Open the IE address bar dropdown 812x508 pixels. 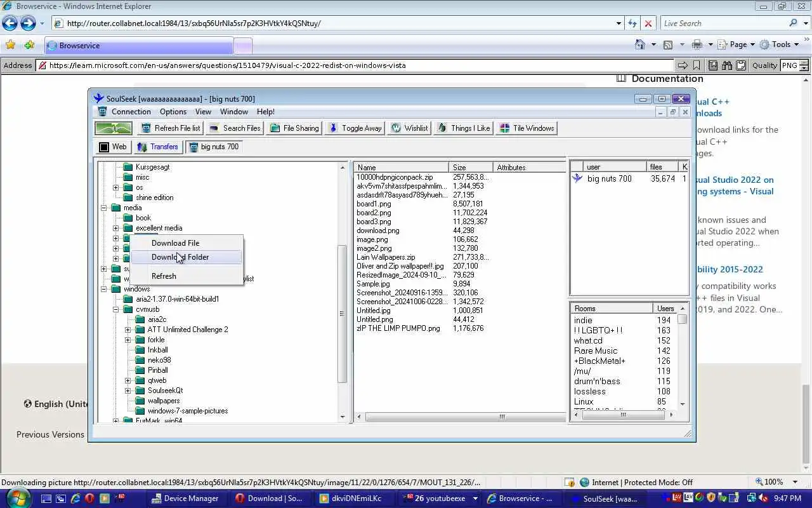[x=619, y=23]
